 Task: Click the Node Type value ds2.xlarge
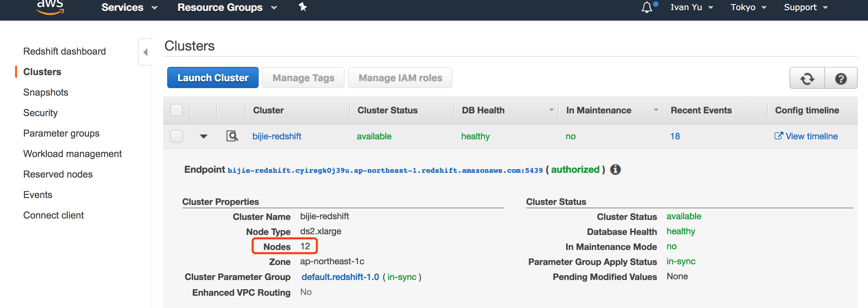click(321, 231)
